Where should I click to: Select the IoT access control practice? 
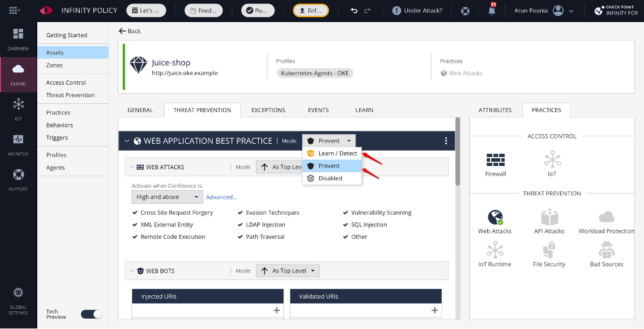(x=552, y=160)
